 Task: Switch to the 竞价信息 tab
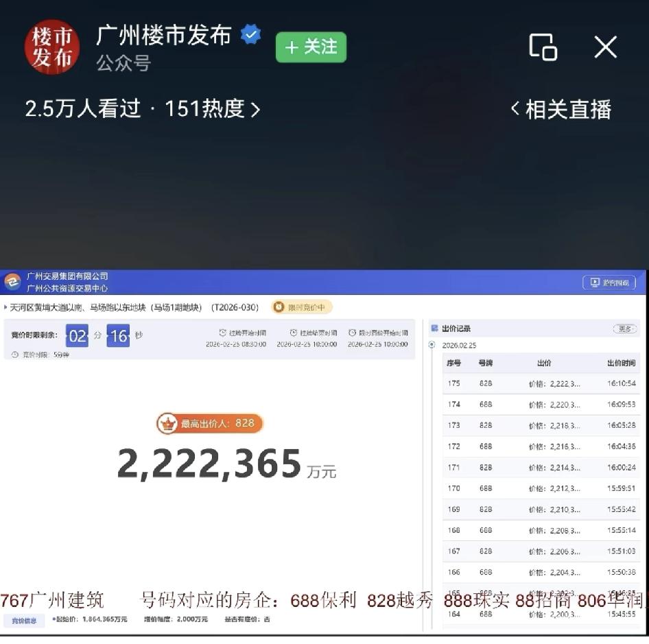(25, 620)
